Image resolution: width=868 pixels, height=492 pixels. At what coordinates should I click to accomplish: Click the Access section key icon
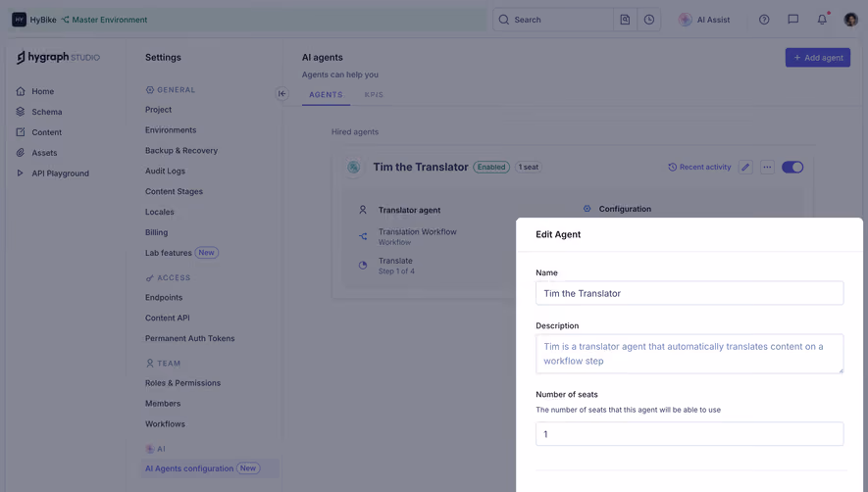[149, 277]
